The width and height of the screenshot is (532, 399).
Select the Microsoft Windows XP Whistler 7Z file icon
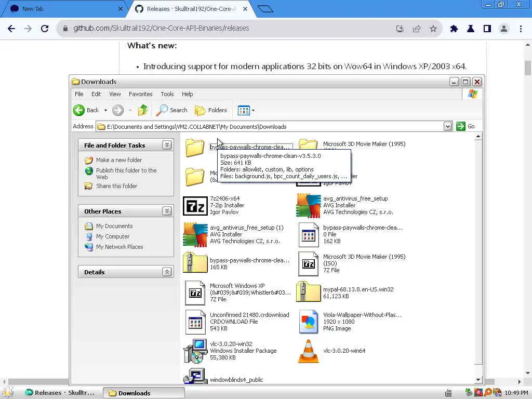pyautogui.click(x=195, y=292)
